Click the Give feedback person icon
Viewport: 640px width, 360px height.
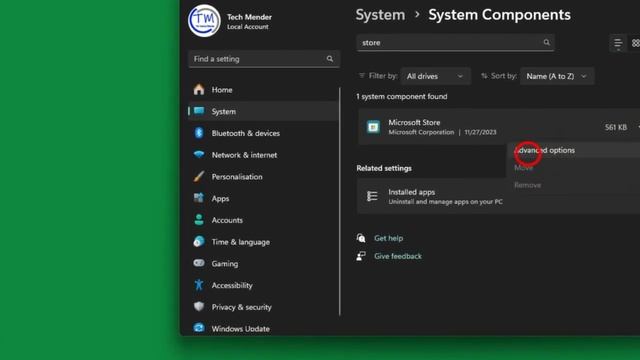pos(361,256)
